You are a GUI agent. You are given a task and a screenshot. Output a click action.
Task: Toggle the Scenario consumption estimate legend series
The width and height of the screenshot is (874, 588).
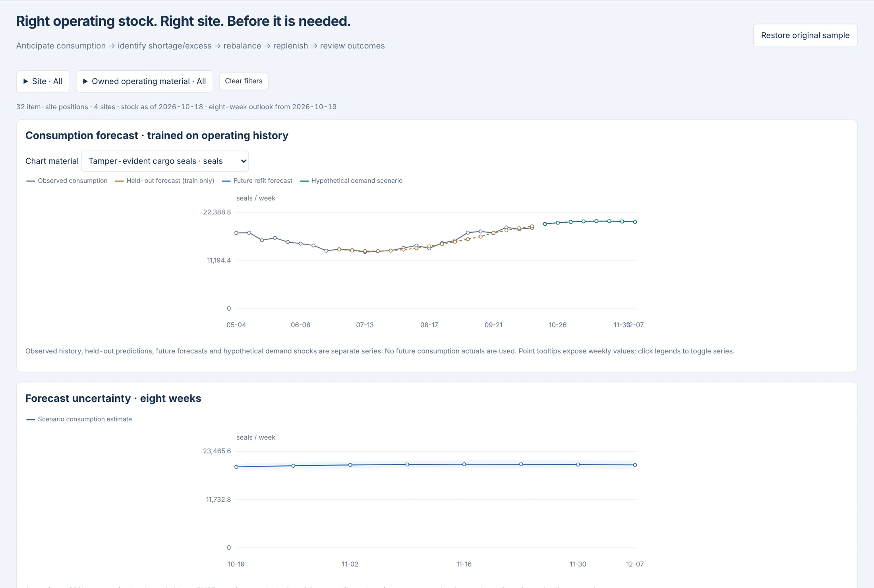[79, 419]
